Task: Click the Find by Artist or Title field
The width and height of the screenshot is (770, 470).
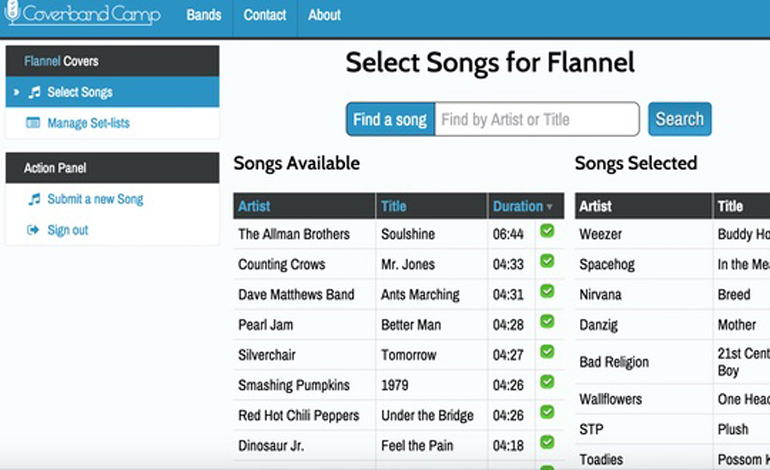Action: pos(537,119)
